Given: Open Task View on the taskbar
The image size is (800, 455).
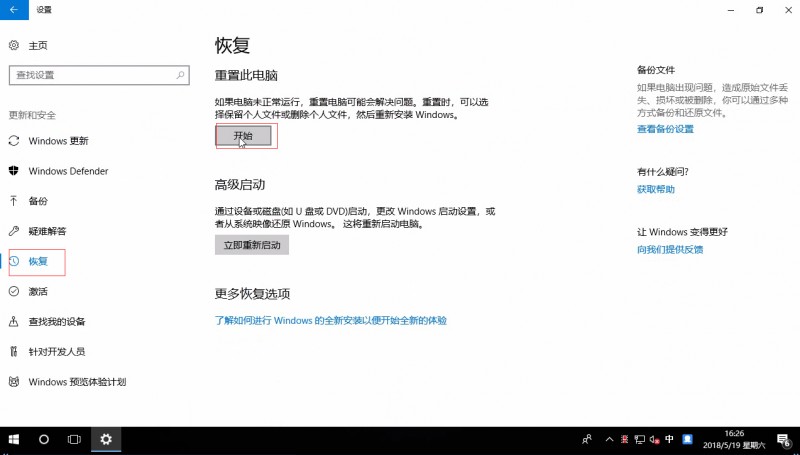Looking at the screenshot, I should pos(74,439).
